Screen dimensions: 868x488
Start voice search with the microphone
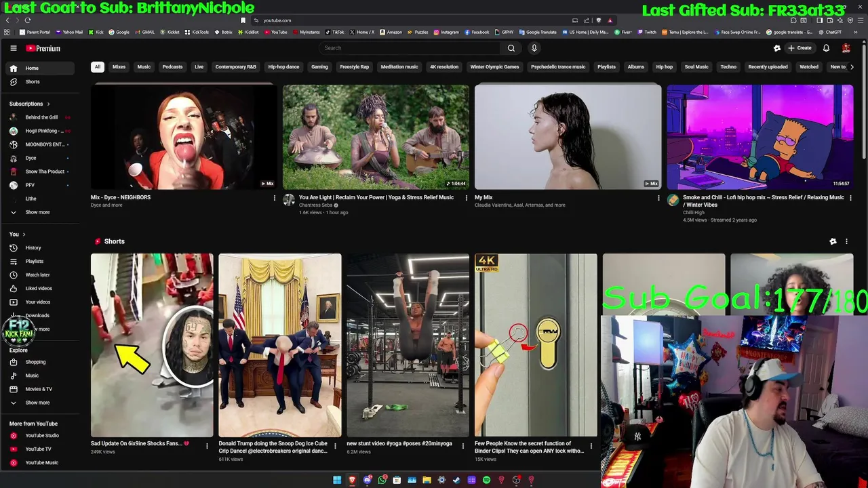tap(534, 48)
